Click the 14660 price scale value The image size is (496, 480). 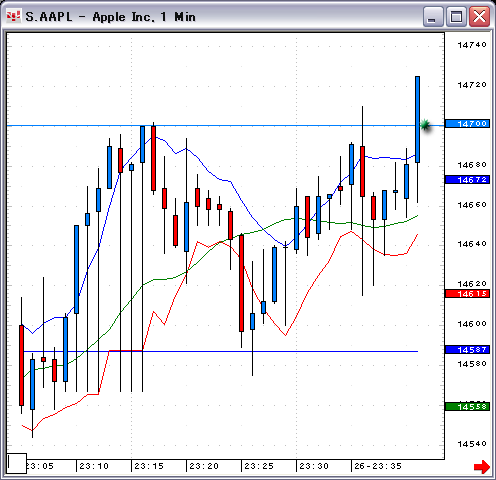[472, 205]
